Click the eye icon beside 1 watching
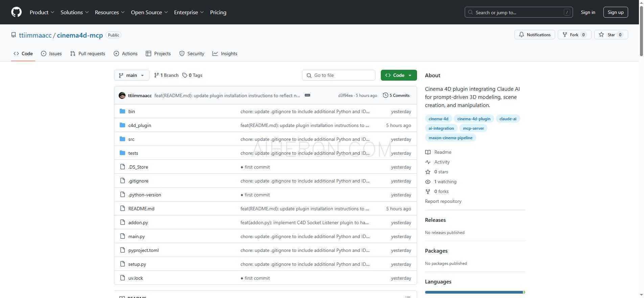The height and width of the screenshot is (298, 644). coord(428,182)
